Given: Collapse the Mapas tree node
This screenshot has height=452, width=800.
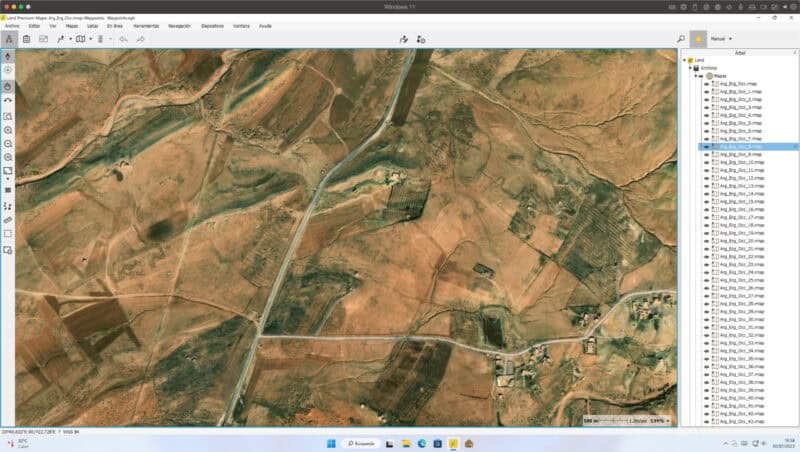Looking at the screenshot, I should tap(695, 76).
